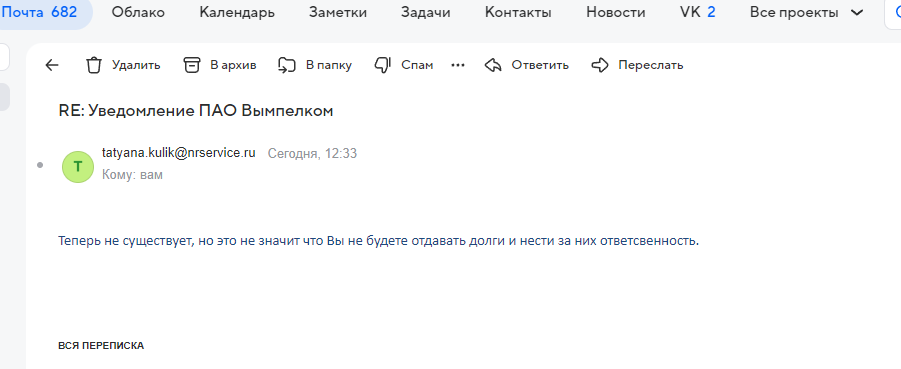Open the Заметки tab
Screen dimensions: 901x369
[x=337, y=13]
